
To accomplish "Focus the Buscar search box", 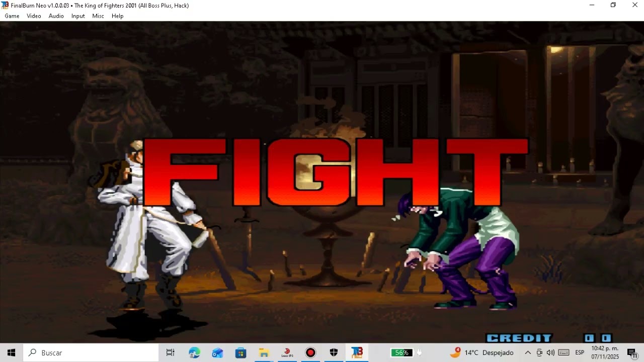I will pyautogui.click(x=91, y=353).
